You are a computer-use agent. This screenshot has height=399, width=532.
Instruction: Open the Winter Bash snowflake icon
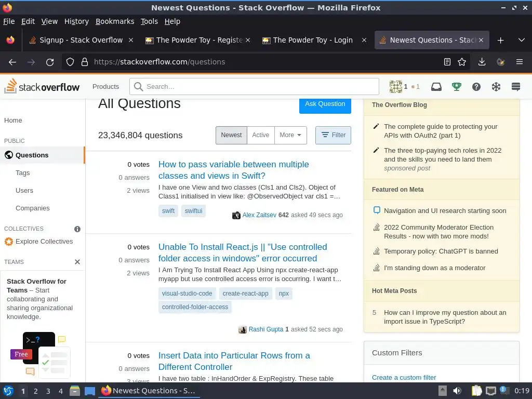pyautogui.click(x=496, y=87)
